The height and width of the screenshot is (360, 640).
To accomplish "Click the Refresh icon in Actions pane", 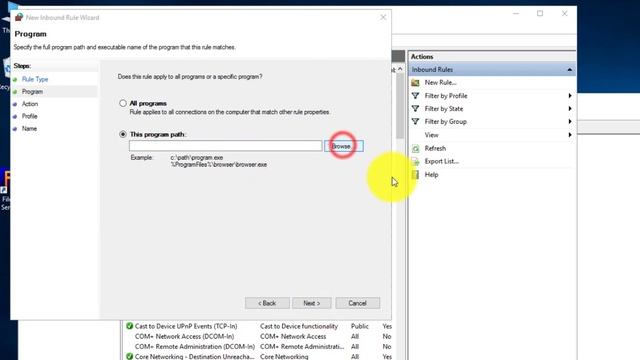I will coord(415,149).
